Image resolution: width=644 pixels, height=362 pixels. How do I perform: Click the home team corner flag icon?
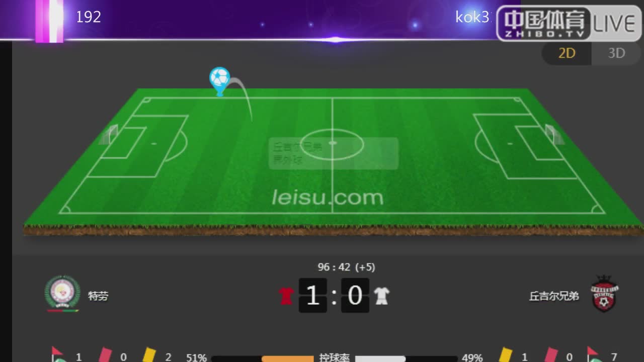click(x=58, y=354)
